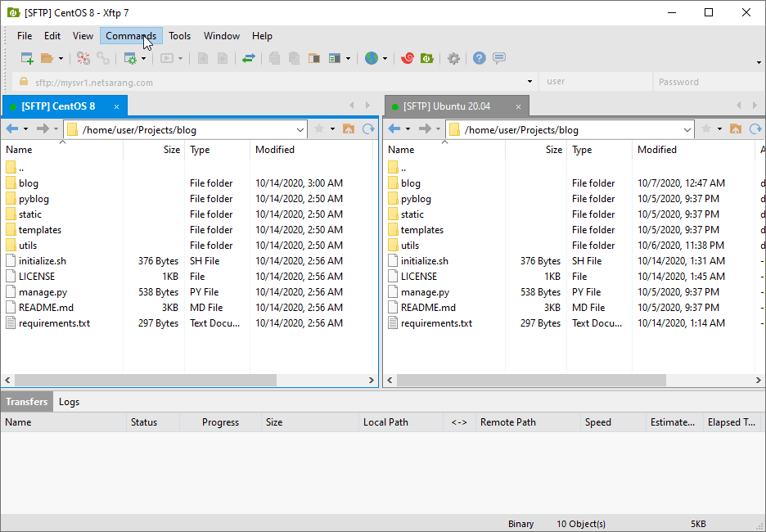
Task: Sort Ubuntu 20.04 pane by Size column
Action: (x=536, y=150)
